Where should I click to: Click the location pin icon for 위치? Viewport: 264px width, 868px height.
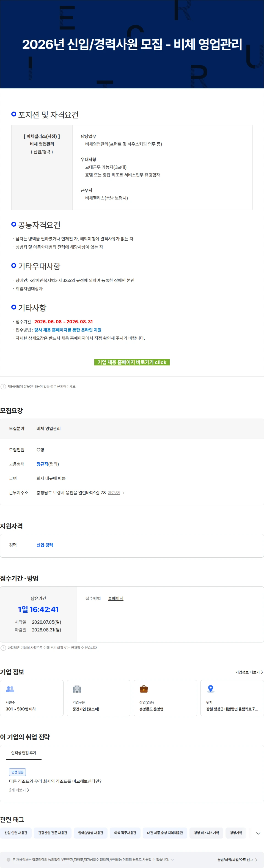pos(211,689)
